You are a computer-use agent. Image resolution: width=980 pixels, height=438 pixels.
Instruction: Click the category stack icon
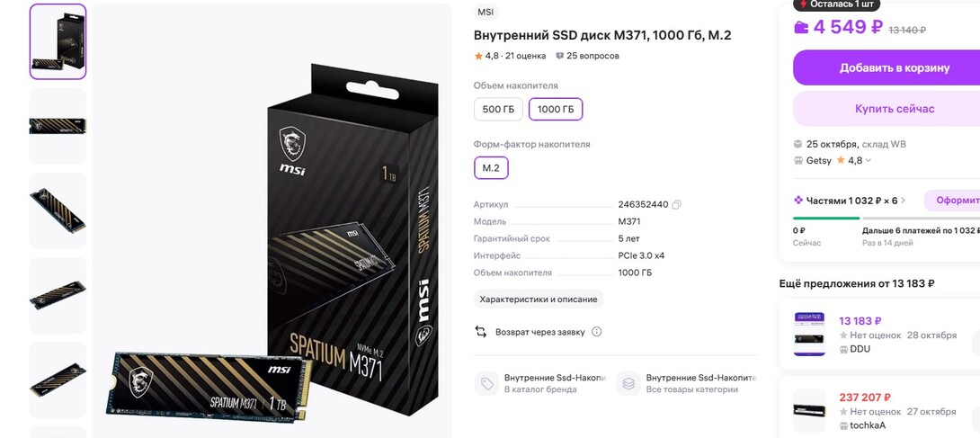(x=628, y=383)
